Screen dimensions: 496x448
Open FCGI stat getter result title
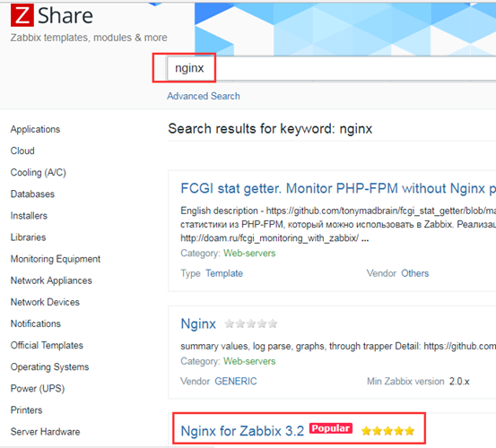pos(338,189)
